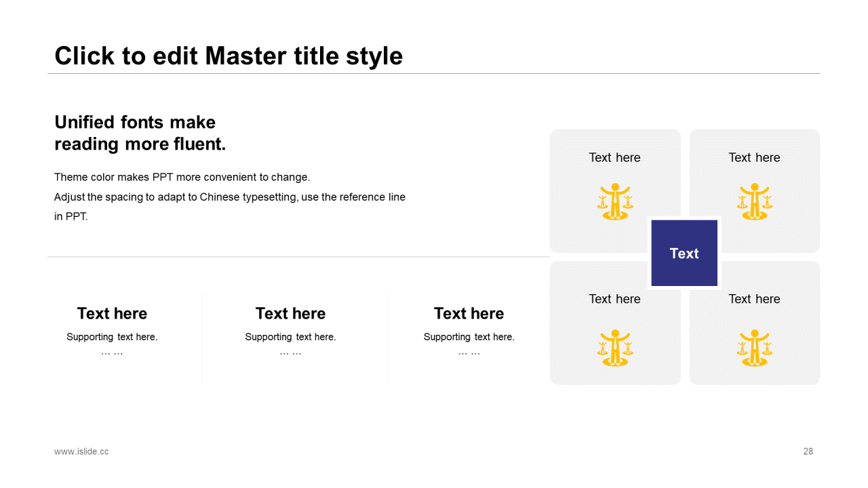Click the right column "Supporting text here." line

point(469,337)
